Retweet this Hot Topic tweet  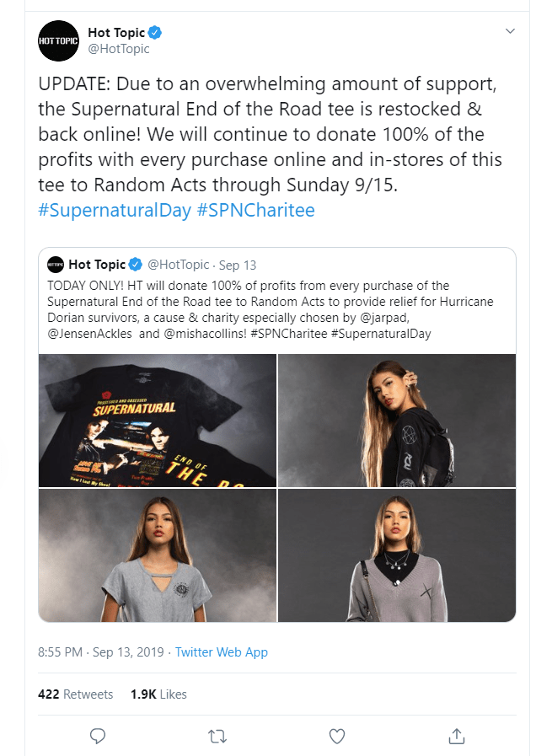tap(217, 736)
